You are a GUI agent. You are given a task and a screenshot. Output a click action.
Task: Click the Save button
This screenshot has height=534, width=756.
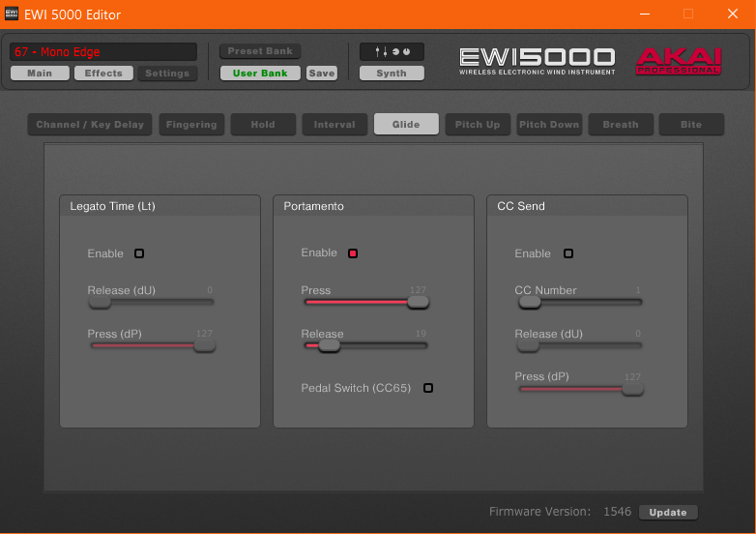322,74
